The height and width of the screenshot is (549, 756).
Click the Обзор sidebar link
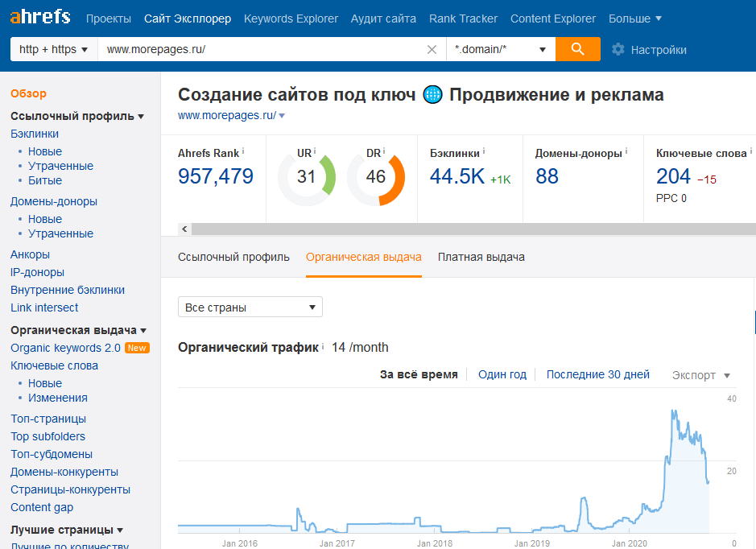28,93
